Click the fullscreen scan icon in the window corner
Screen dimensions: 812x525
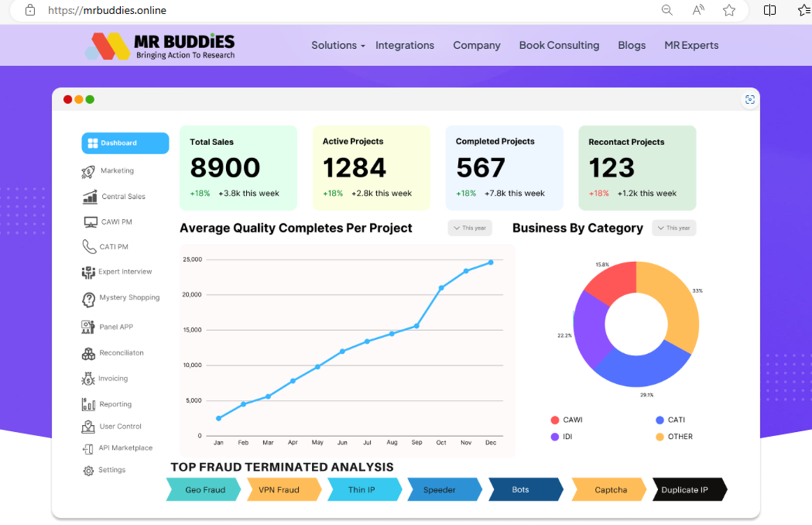[x=750, y=100]
